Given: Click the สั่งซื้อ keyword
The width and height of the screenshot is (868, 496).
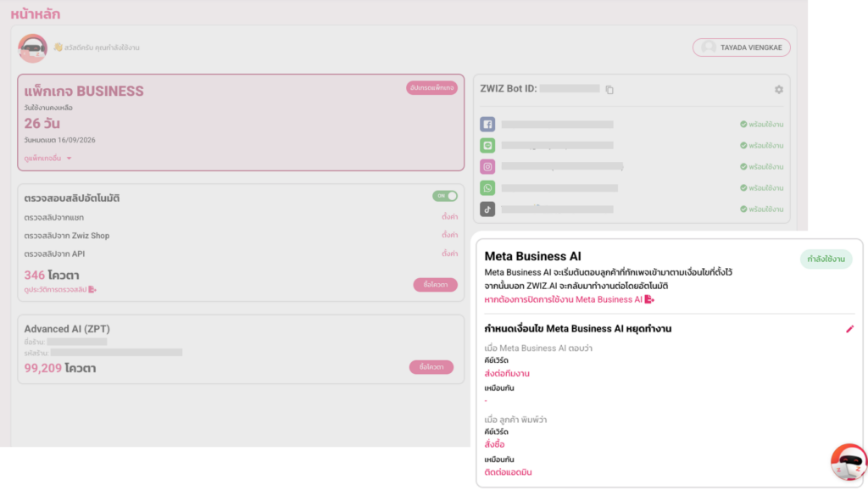Looking at the screenshot, I should click(x=494, y=444).
